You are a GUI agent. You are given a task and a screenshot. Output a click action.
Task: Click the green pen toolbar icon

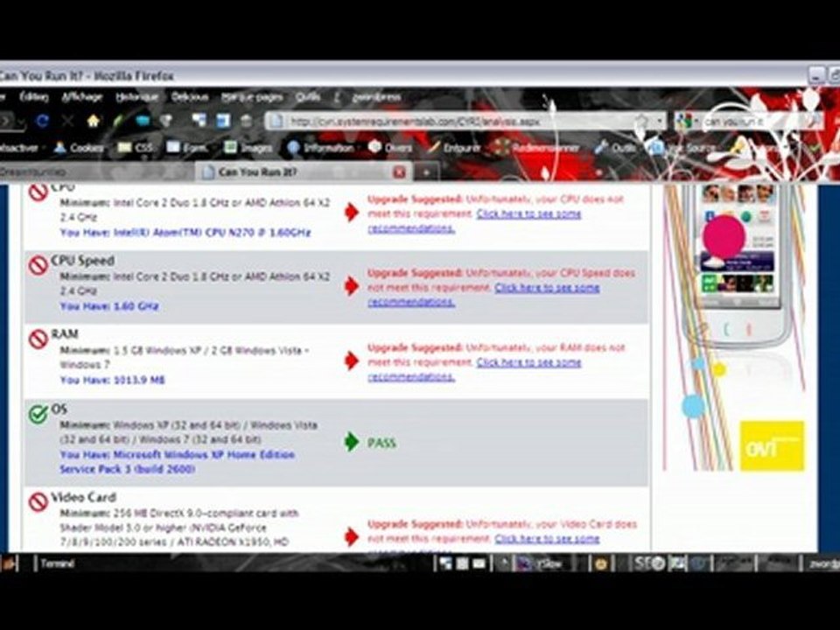[118, 121]
